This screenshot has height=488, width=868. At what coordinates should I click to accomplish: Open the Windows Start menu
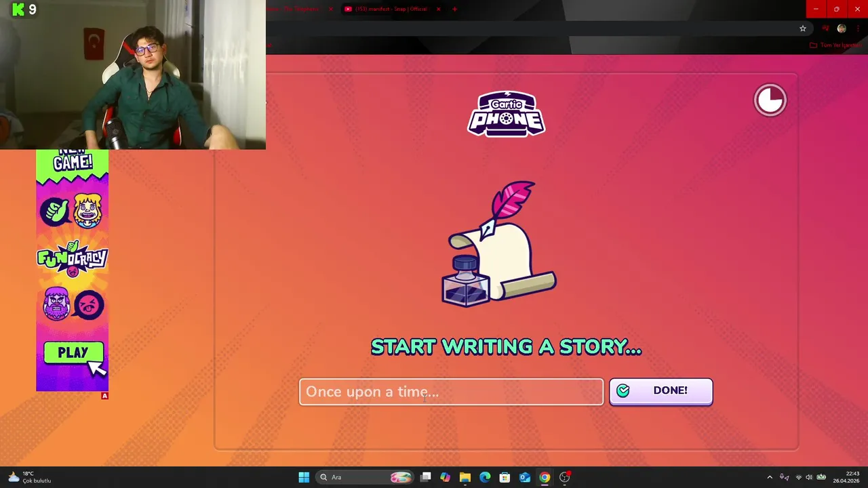(304, 477)
